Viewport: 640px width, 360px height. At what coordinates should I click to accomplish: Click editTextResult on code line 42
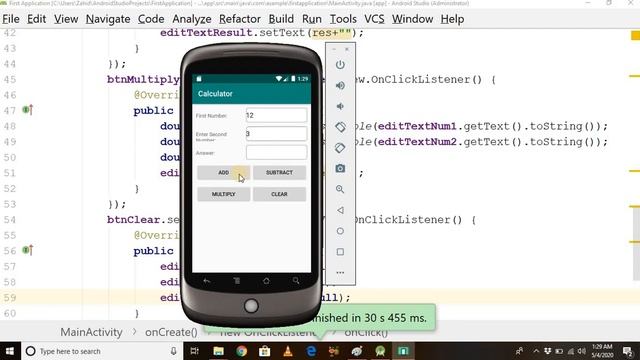[x=206, y=33]
